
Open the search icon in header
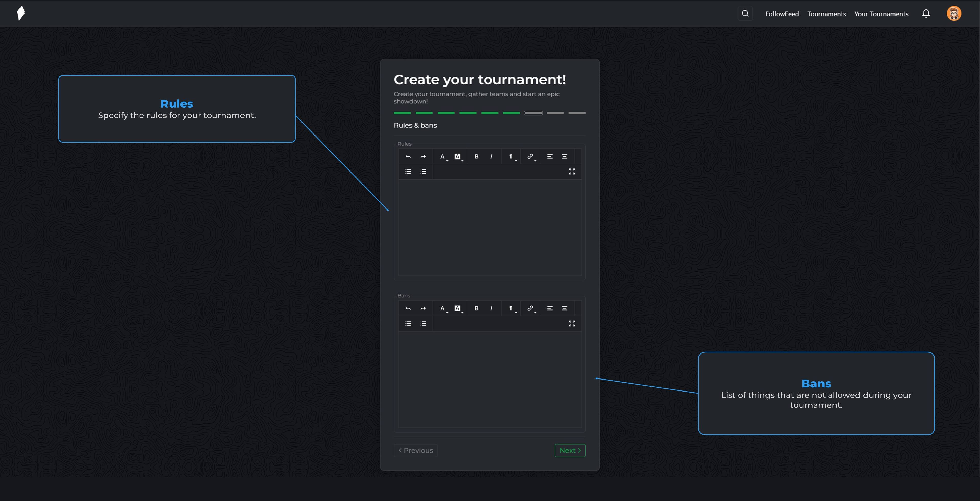pos(745,14)
